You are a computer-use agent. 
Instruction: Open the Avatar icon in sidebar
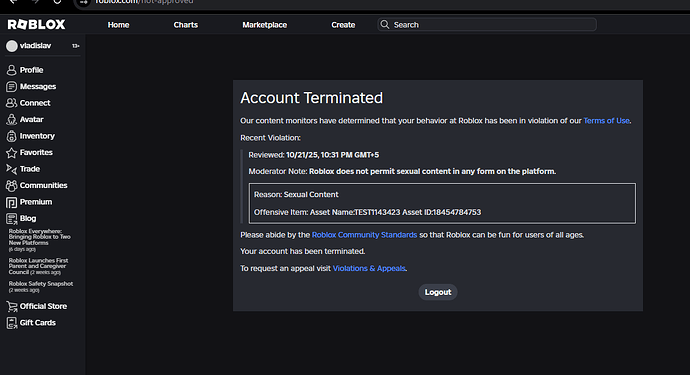coord(11,120)
